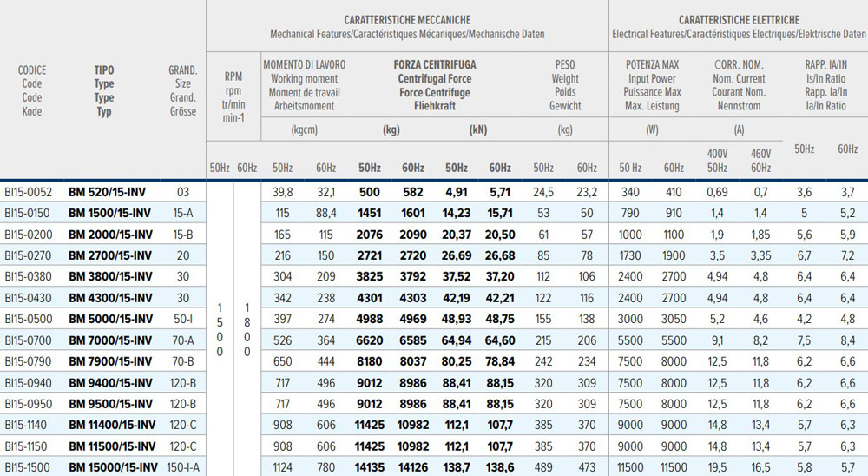Select code cell BI15-0380
The height and width of the screenshot is (476, 868).
point(29,276)
